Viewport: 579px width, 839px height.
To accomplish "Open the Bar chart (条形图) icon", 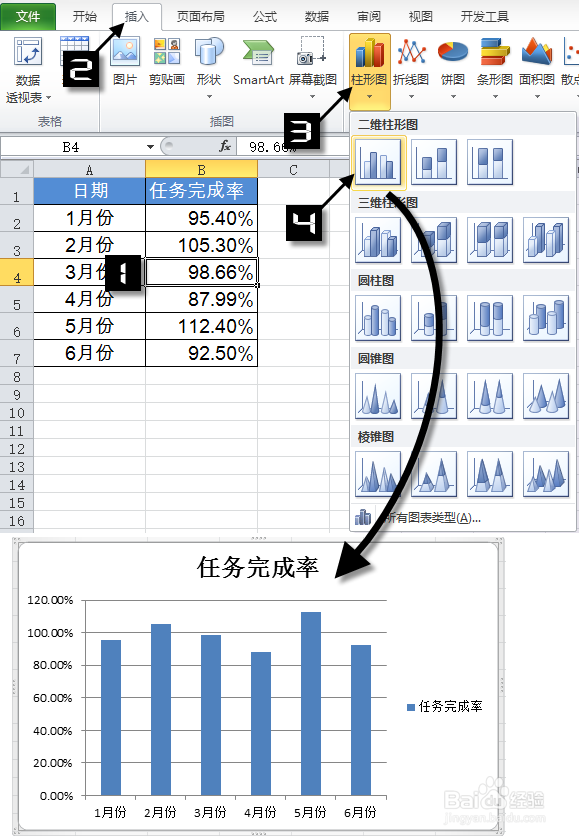I will point(495,51).
